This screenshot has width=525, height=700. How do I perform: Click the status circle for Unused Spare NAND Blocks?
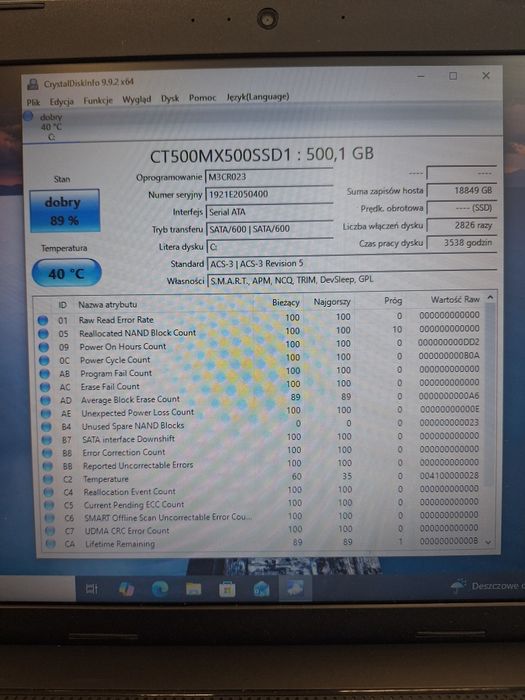pyautogui.click(x=46, y=427)
